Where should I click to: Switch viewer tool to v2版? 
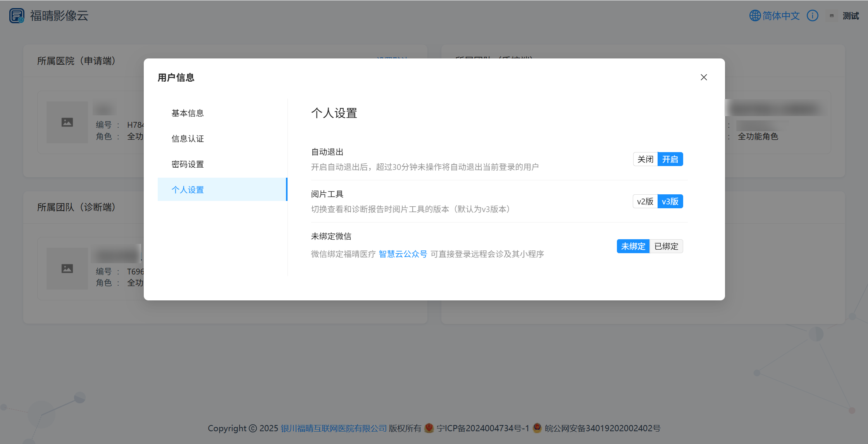click(x=645, y=201)
